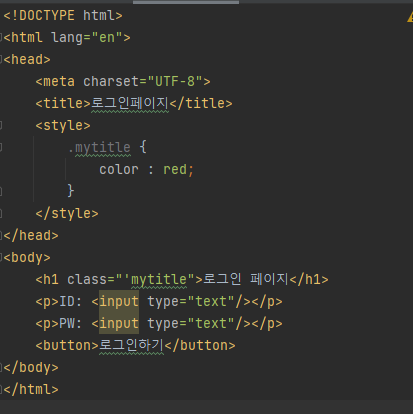
Task: Click the closing </body> tag text
Action: point(31,368)
